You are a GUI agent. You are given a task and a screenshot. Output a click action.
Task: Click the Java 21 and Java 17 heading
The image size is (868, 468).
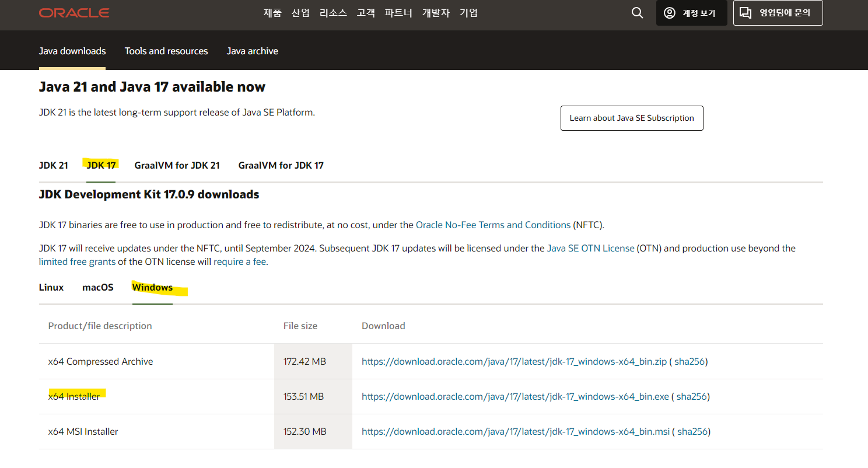click(152, 87)
